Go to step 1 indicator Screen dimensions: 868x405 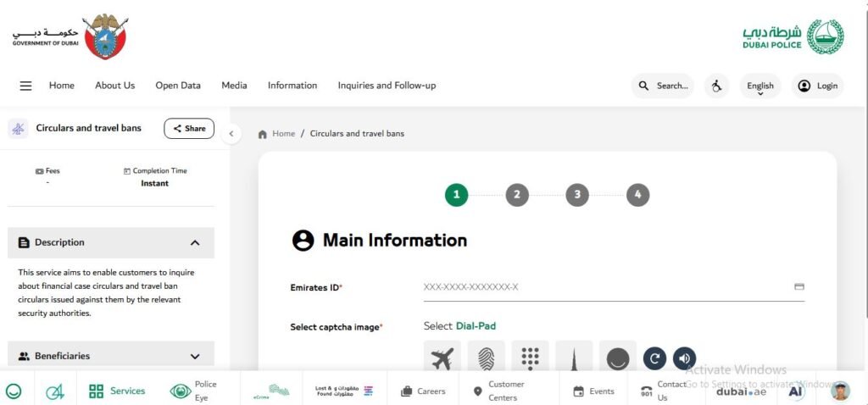pyautogui.click(x=457, y=195)
